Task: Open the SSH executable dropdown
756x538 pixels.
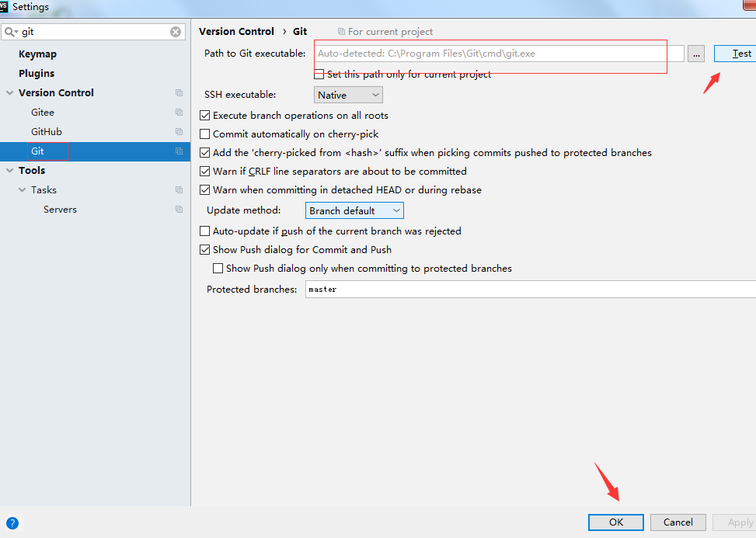Action: [348, 94]
